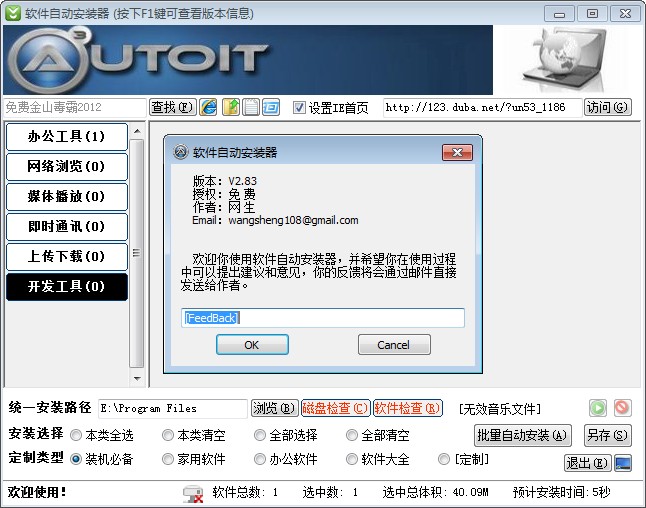Open the 办公工具(1) category
Screen dimensions: 646x508
pos(67,136)
